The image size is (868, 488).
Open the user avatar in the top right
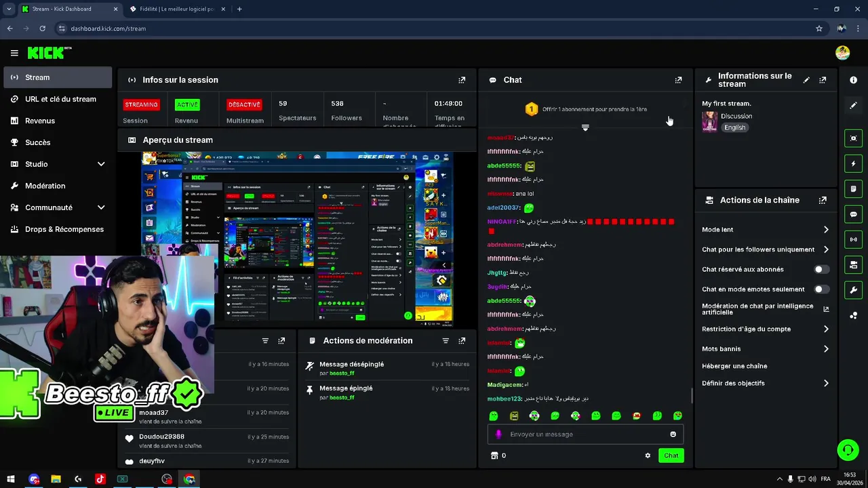842,53
